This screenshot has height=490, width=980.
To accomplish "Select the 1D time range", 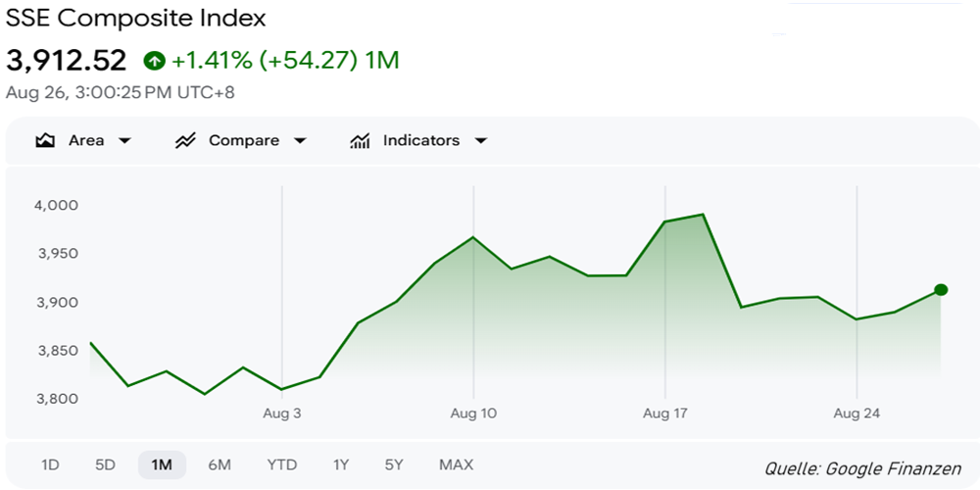I will click(x=50, y=465).
